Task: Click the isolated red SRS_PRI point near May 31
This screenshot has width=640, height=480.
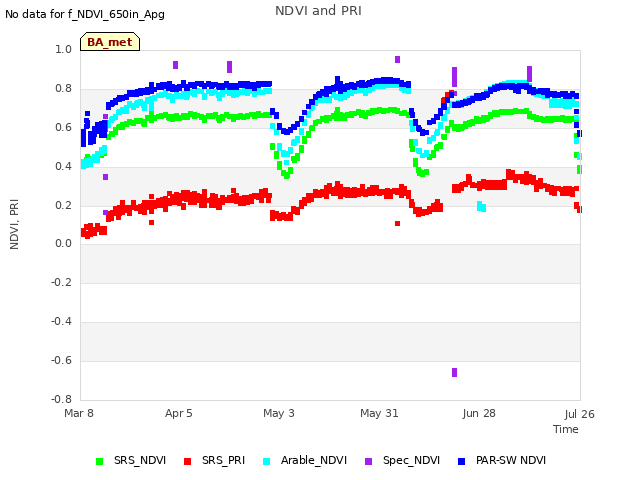Action: pos(398,223)
